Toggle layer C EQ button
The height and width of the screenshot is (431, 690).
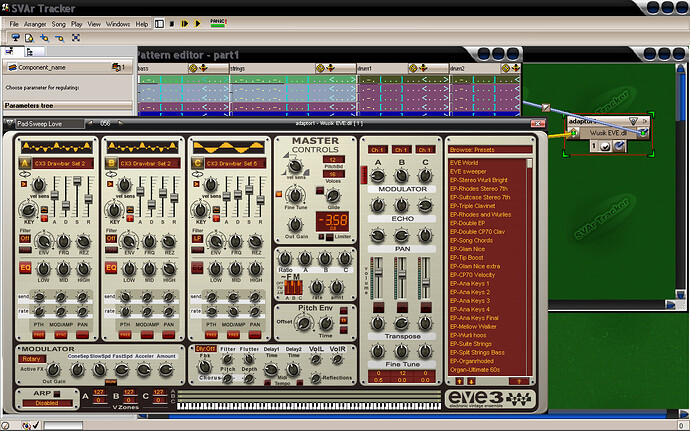[197, 267]
